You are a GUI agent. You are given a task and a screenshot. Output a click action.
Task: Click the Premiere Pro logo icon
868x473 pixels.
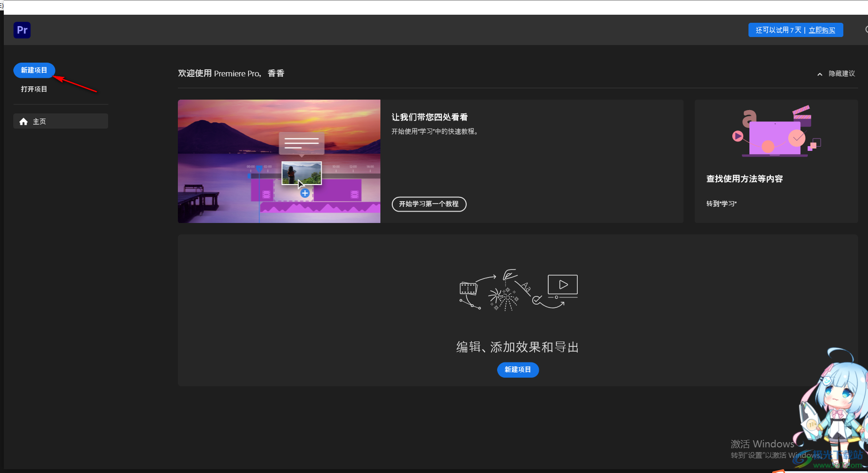coord(22,30)
